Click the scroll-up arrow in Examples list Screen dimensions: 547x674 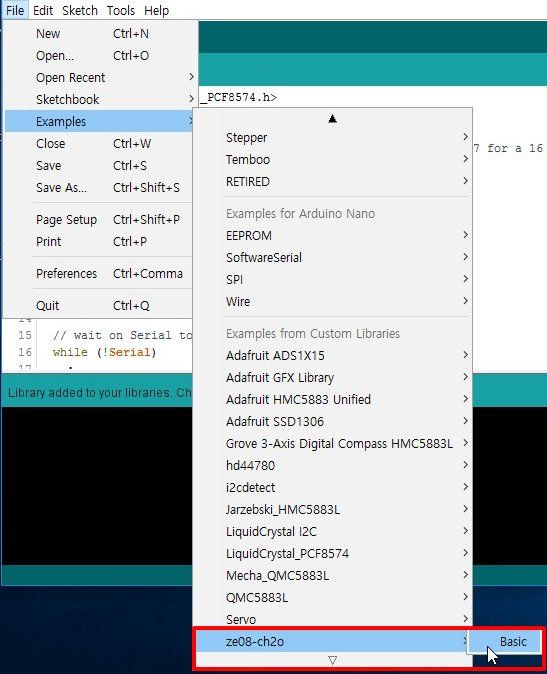click(332, 119)
